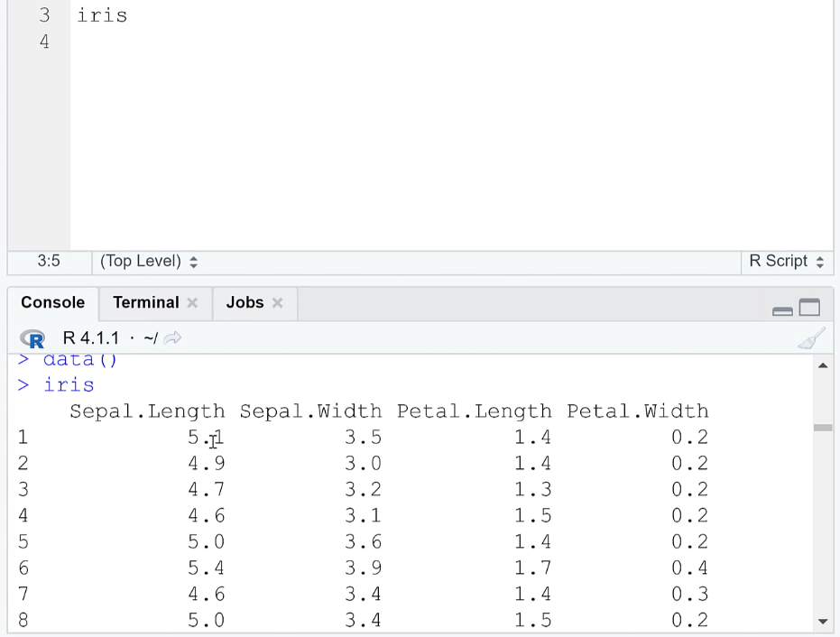Maximize the Console pane

click(x=809, y=308)
